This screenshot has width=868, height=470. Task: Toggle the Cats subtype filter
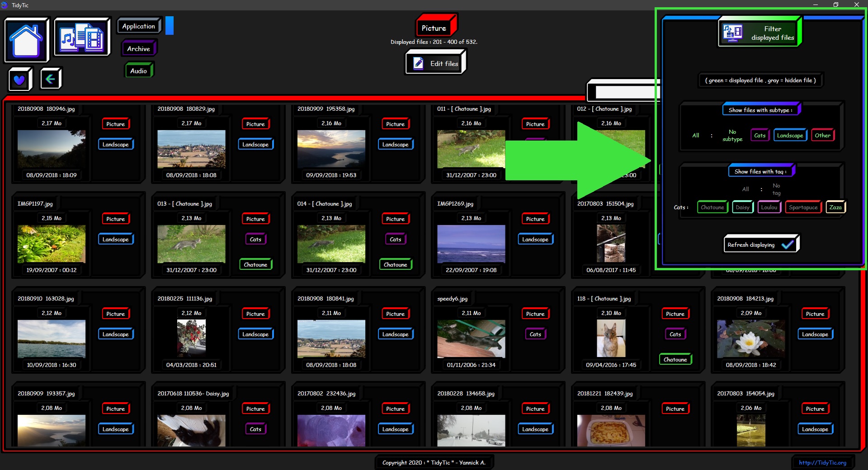click(759, 135)
